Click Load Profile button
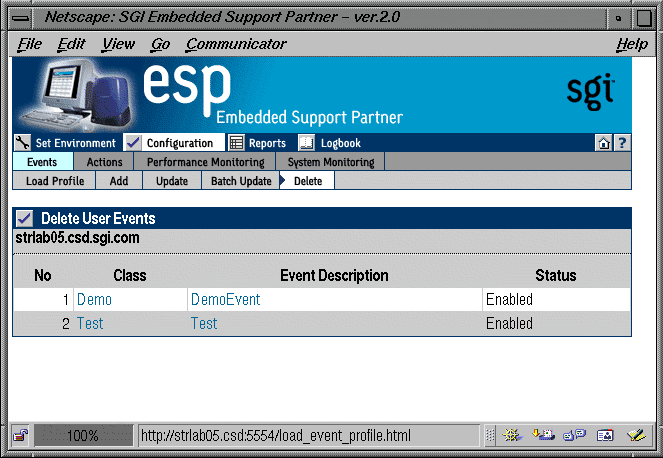The height and width of the screenshot is (458, 663). (x=55, y=181)
